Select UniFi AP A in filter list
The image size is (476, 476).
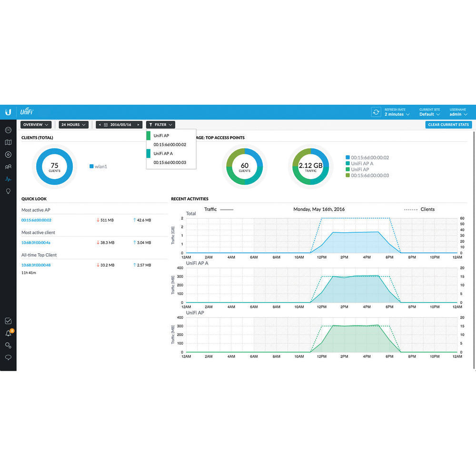pyautogui.click(x=163, y=153)
